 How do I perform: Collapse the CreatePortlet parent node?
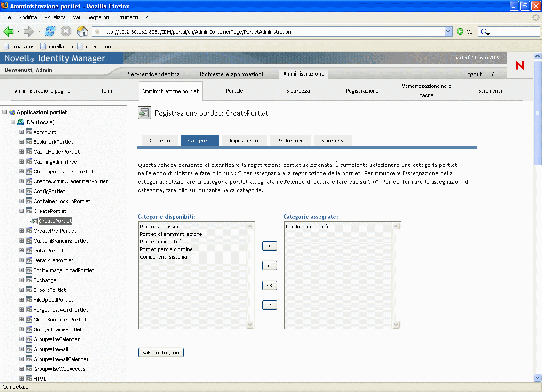[22, 211]
